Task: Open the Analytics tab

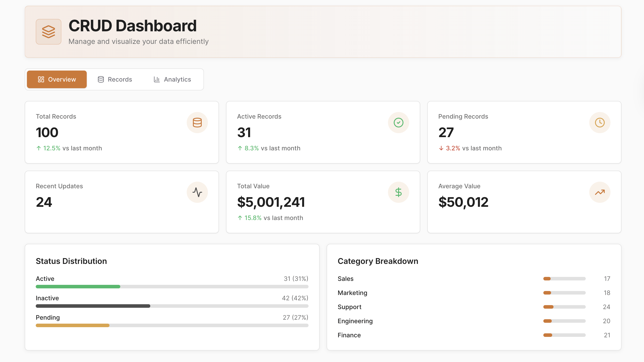Action: coord(177,79)
